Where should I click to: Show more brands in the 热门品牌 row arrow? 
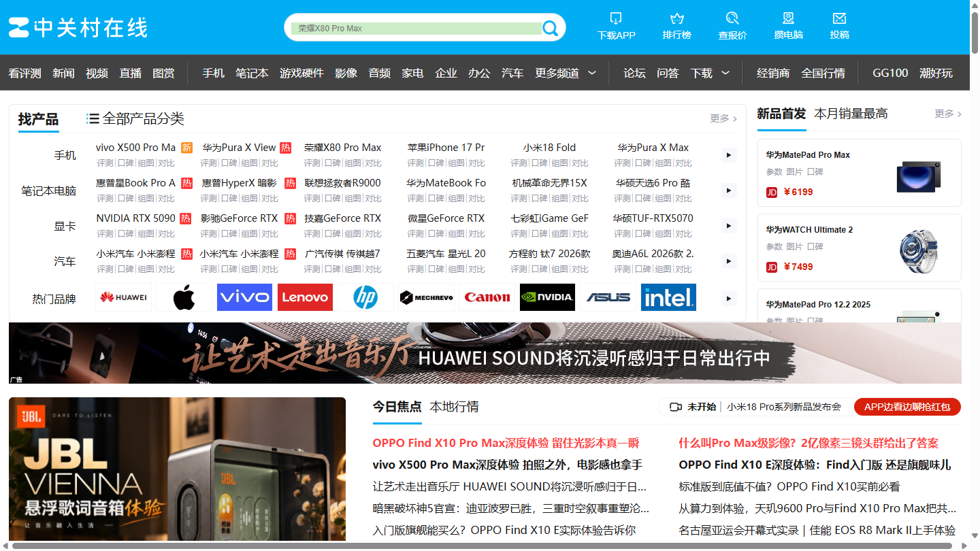point(729,299)
